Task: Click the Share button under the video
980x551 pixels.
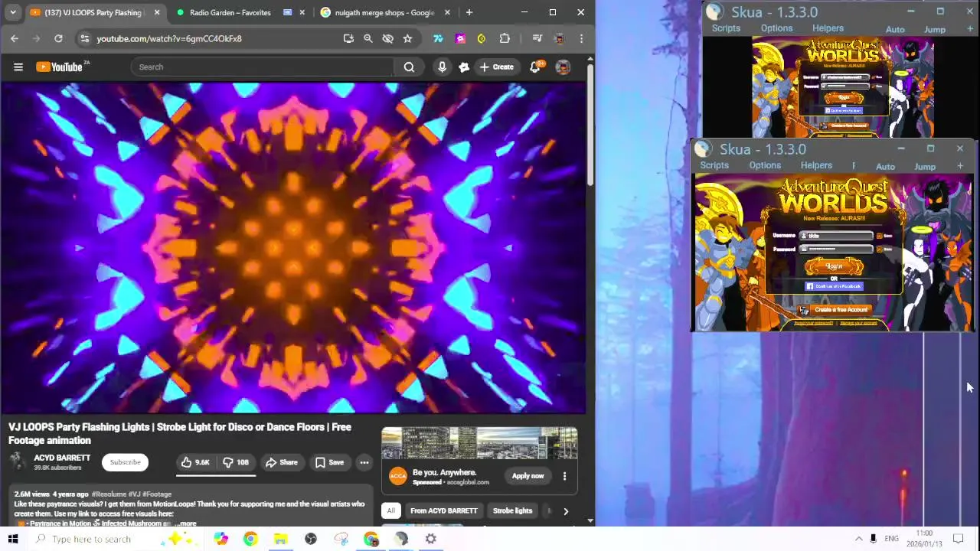Action: [281, 462]
